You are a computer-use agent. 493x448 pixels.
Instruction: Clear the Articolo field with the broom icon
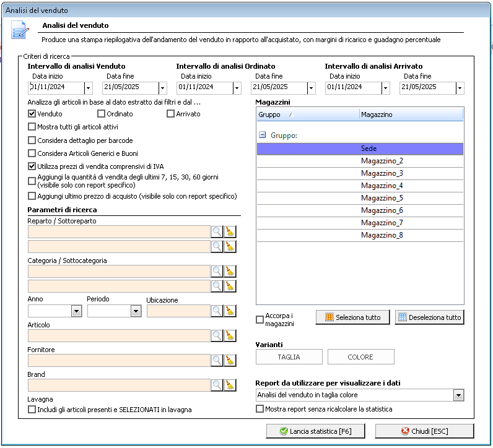click(x=230, y=336)
